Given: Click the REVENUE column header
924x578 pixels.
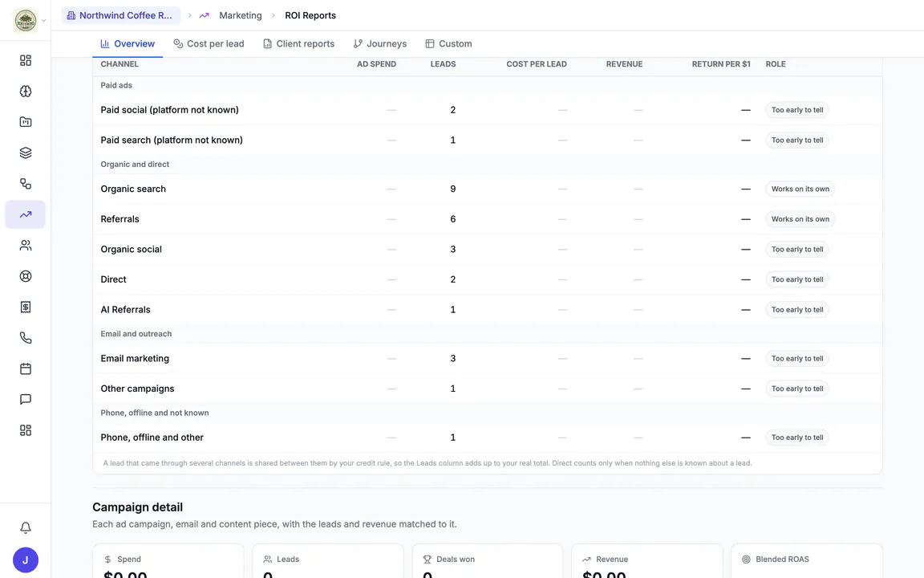Looking at the screenshot, I should (624, 64).
